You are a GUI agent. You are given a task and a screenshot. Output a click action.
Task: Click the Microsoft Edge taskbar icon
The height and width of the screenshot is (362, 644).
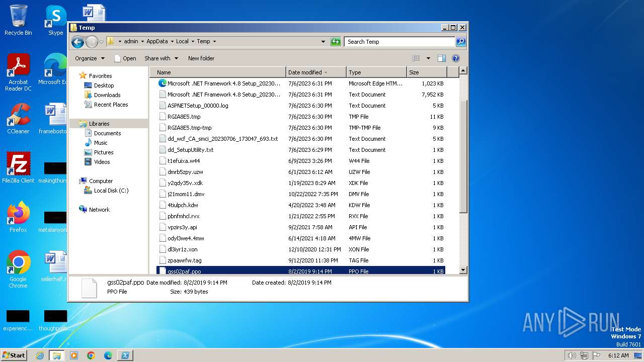(x=108, y=355)
